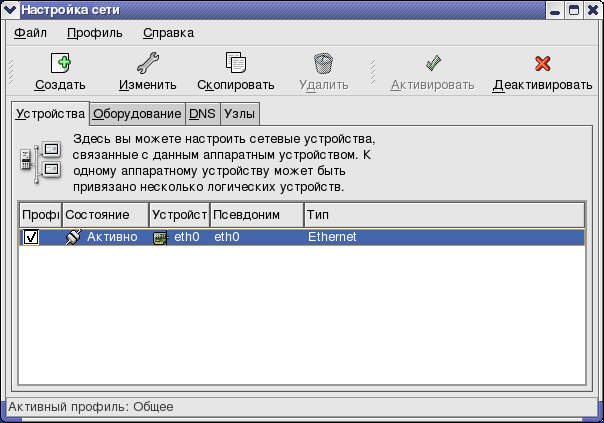Viewport: 604px width, 423px height.
Task: Toggle the eth0 profile checkbox
Action: [31, 238]
